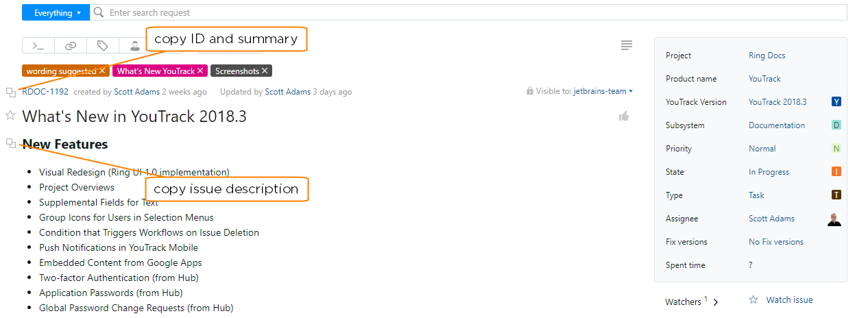
Task: Open the command dialog icon
Action: coord(38,46)
